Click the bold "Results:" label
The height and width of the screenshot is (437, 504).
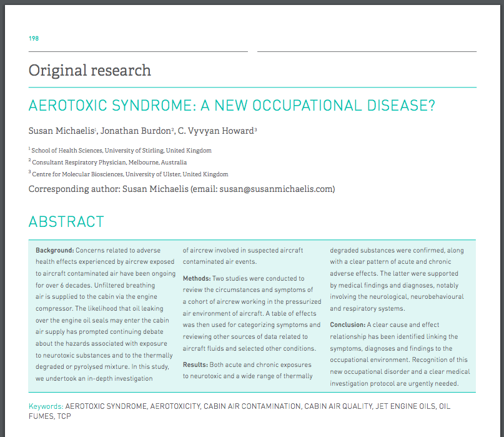[196, 364]
